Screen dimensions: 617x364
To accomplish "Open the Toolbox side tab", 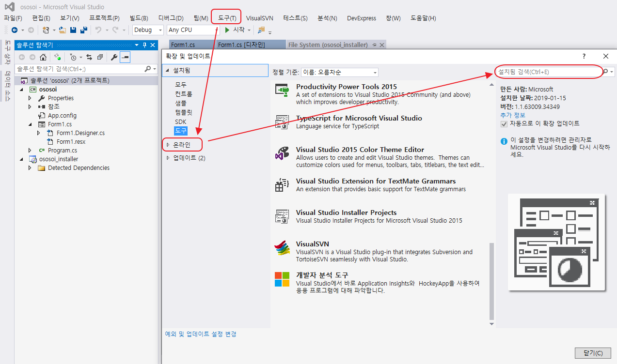I will coord(7,53).
